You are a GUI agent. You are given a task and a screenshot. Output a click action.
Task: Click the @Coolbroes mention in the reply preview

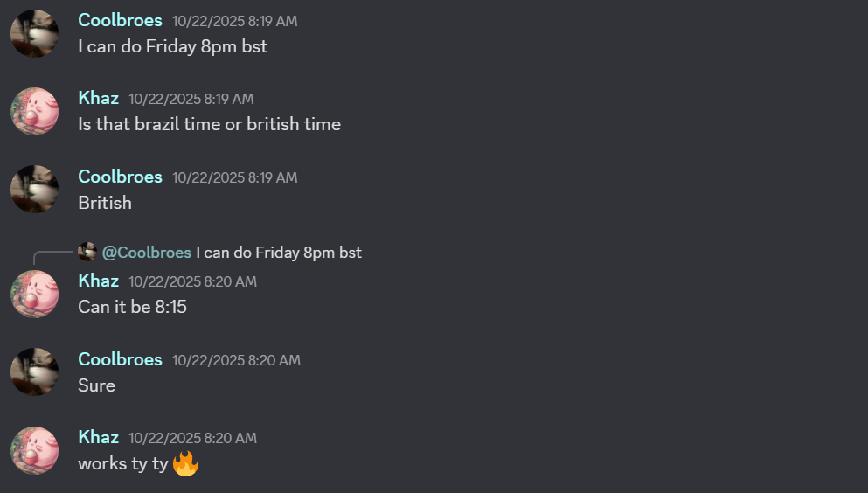(147, 253)
